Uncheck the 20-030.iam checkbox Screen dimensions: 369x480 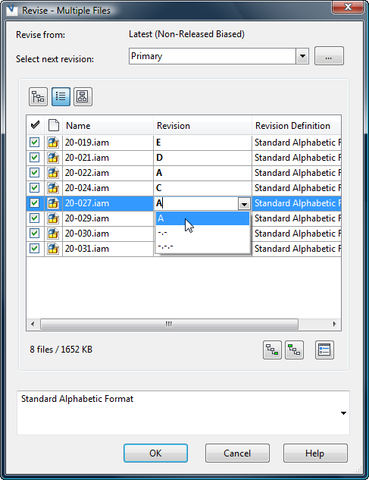[34, 233]
